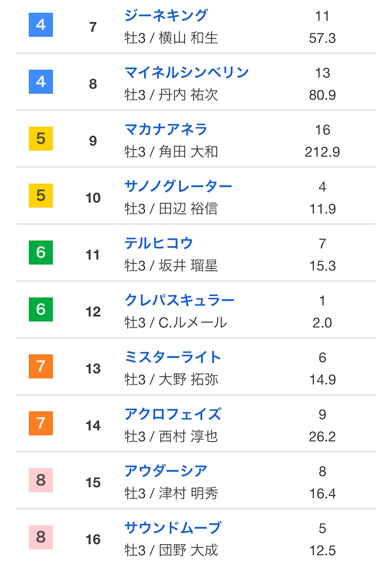Screen dimensions: 392x571
Task: Click yellow frame 5 badge beside サノノグレーター
Action: tap(41, 195)
